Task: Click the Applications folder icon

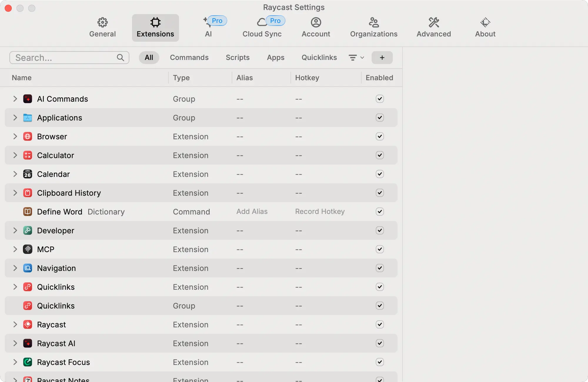Action: click(28, 118)
